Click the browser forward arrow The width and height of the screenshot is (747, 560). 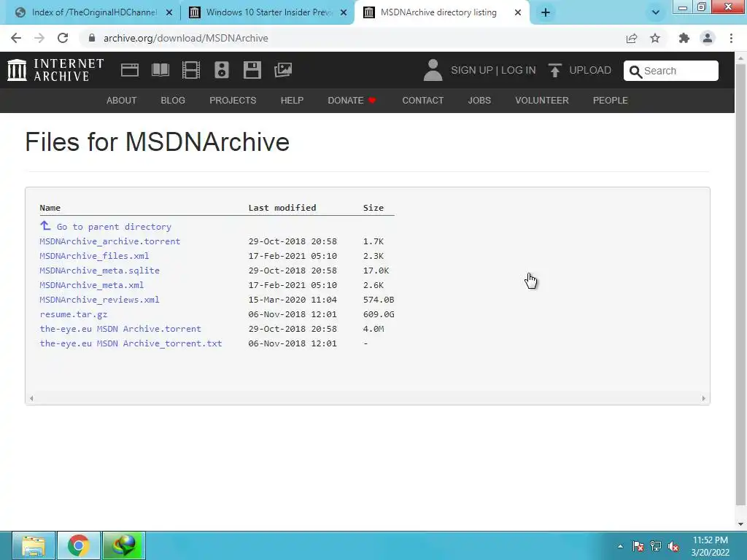[x=39, y=38]
